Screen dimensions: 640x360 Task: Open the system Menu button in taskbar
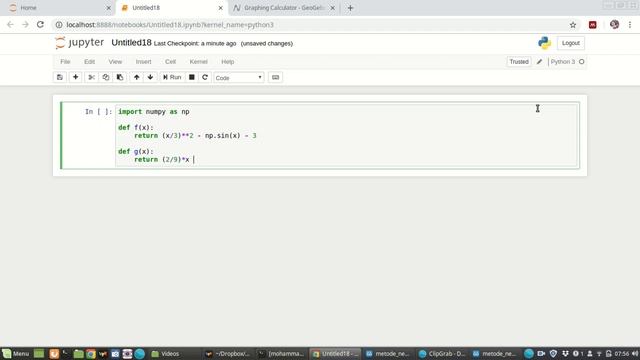(x=16, y=353)
